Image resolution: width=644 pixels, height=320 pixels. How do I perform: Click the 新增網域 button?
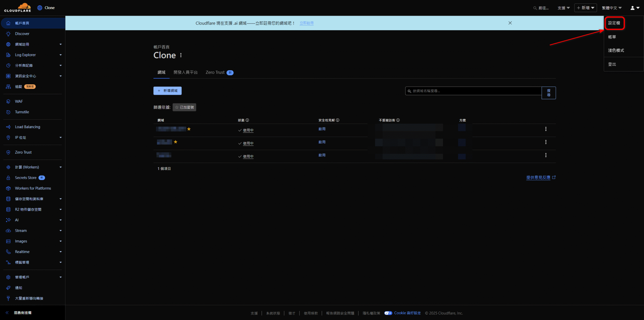click(x=167, y=91)
